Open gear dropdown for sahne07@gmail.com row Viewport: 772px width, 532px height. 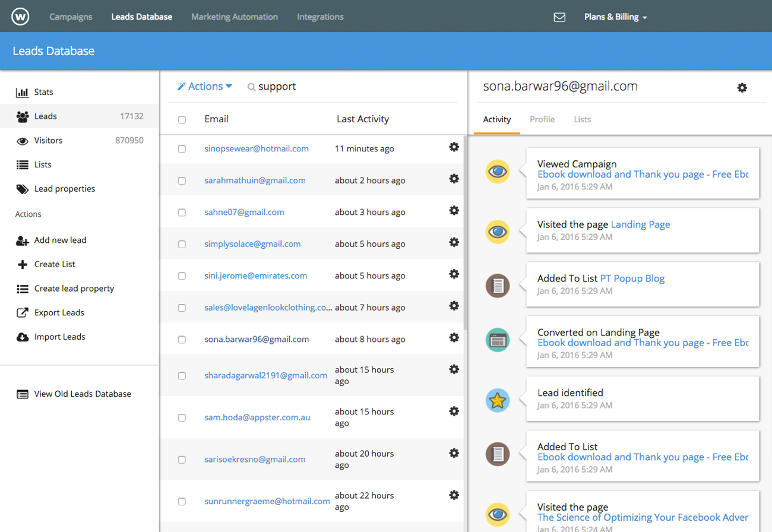click(x=454, y=210)
